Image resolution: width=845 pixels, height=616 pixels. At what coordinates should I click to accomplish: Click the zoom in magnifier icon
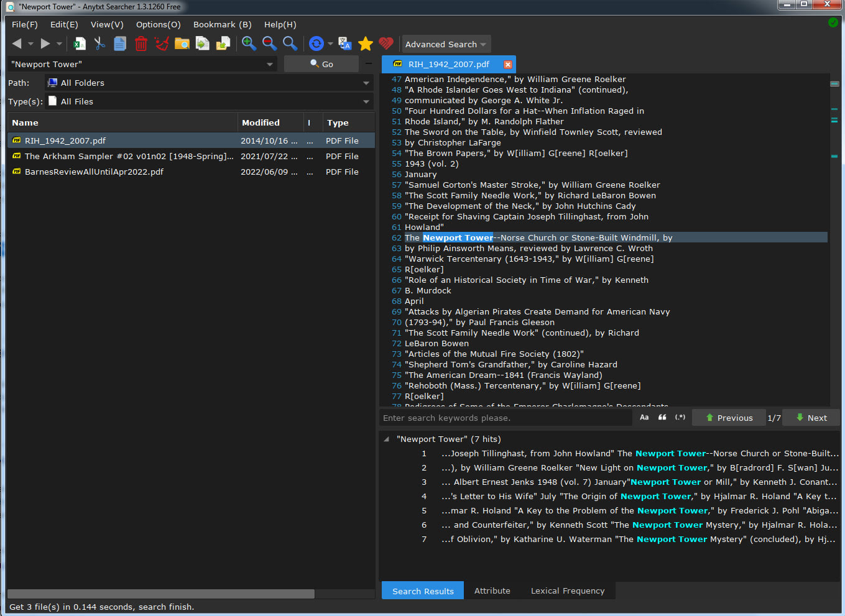pyautogui.click(x=249, y=44)
